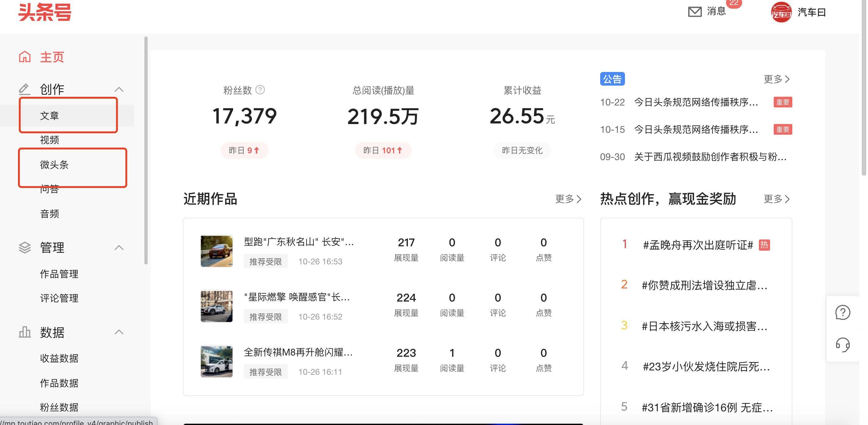This screenshot has height=425, width=868.
Task: Click 推荐受限 tag on 10-26 16:11 article
Action: click(x=266, y=372)
